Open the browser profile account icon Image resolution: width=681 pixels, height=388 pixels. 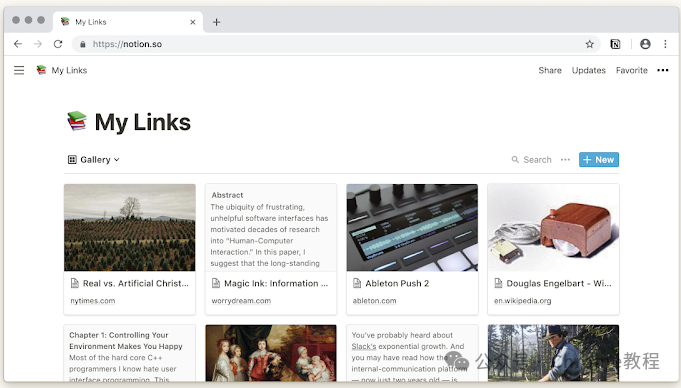(645, 44)
